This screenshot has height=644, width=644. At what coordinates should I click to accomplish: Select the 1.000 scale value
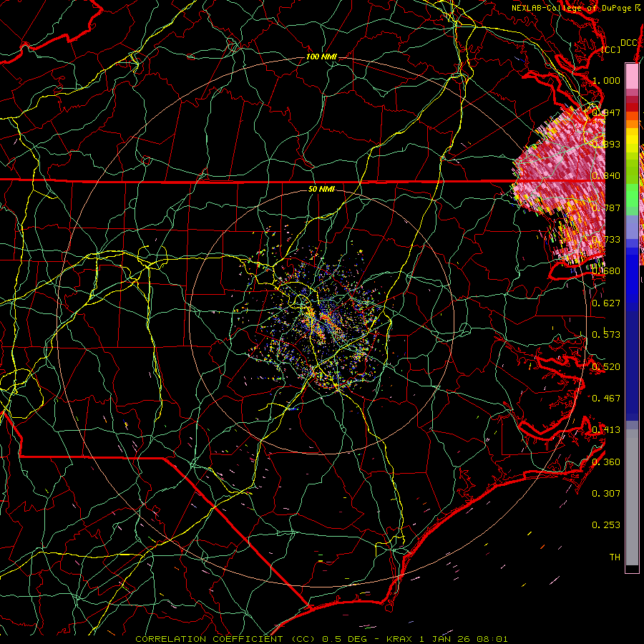pyautogui.click(x=606, y=80)
